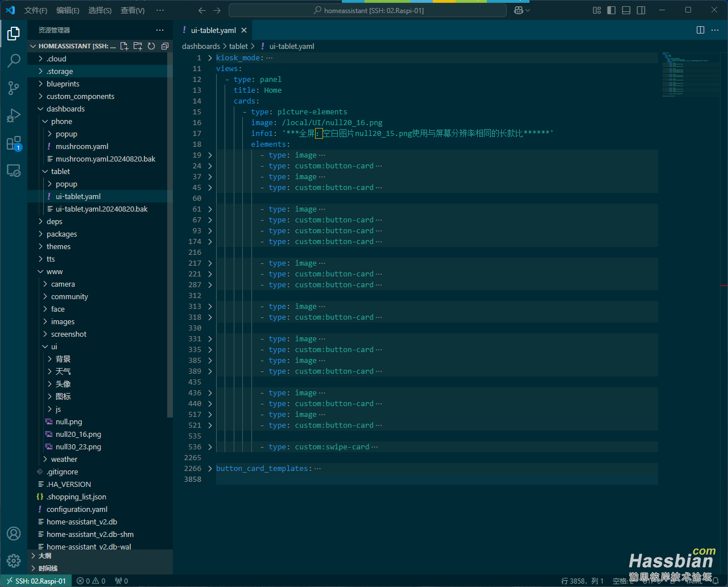Click tablet breadcrumb segment

pyautogui.click(x=238, y=46)
